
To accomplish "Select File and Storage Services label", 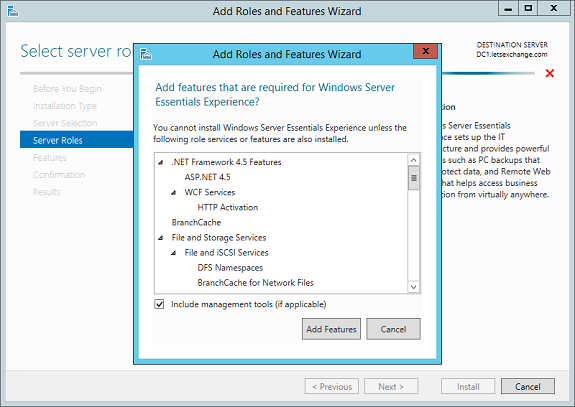I will [x=219, y=238].
